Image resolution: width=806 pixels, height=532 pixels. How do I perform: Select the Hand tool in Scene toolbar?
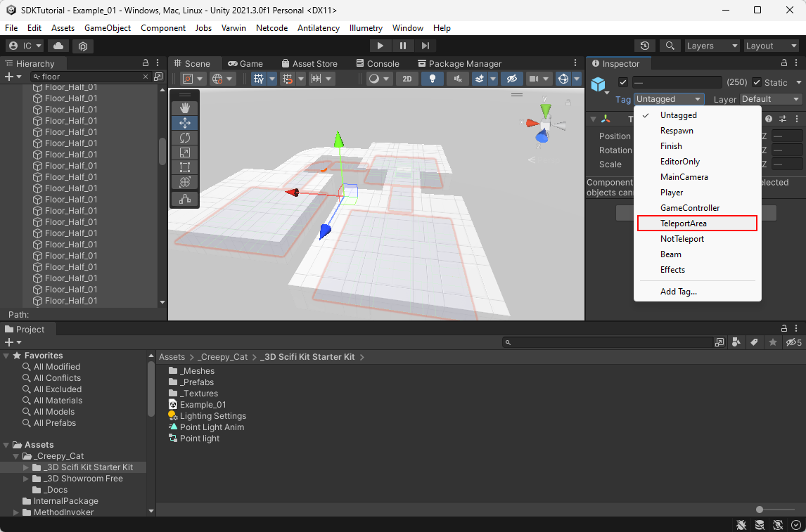[185, 108]
